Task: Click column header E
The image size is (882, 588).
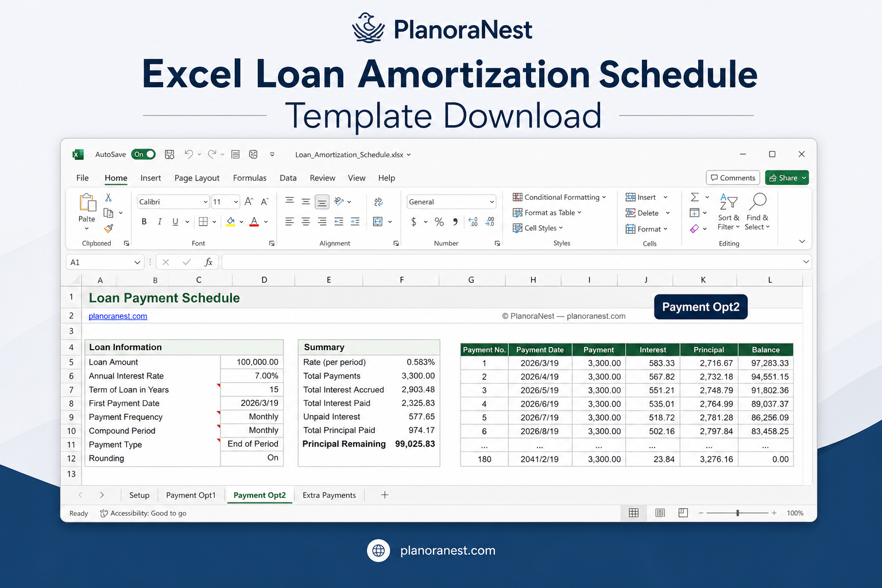Action: click(329, 280)
